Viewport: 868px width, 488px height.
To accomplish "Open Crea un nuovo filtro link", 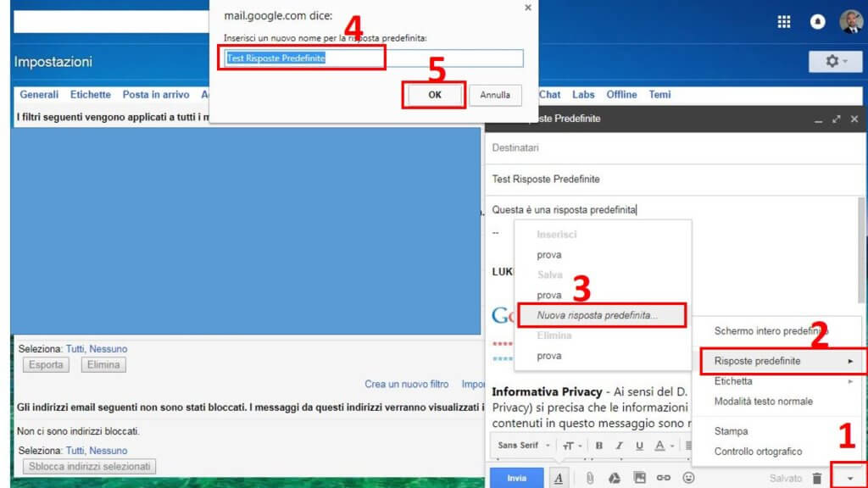I will 406,384.
